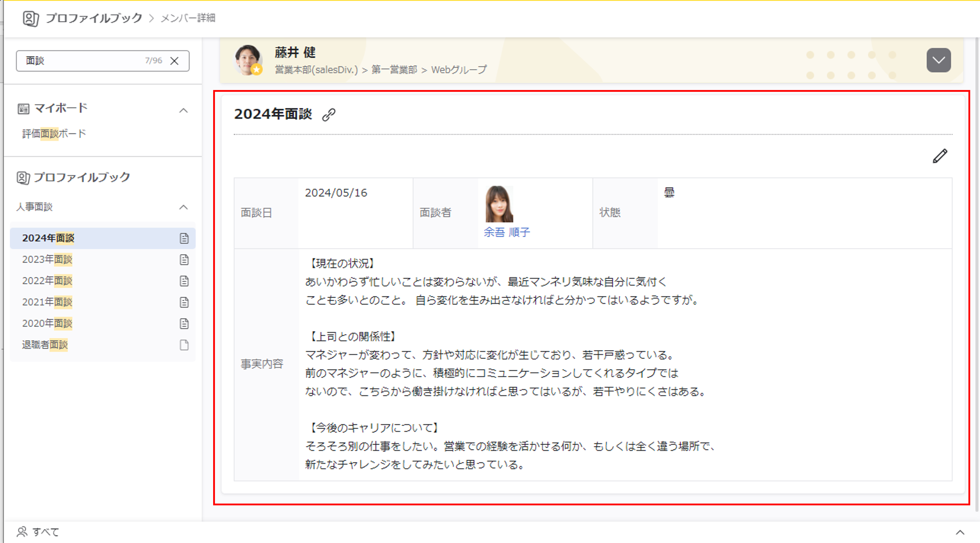The width and height of the screenshot is (980, 543).
Task: Click the link icon beside 2024年面談 title
Action: pyautogui.click(x=328, y=115)
